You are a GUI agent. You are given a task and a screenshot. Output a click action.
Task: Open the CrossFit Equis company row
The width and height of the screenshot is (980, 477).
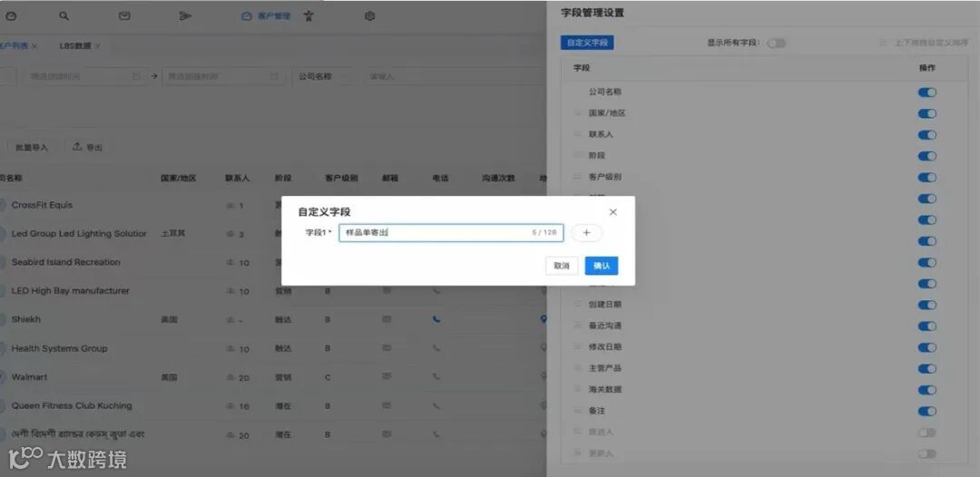[x=42, y=205]
